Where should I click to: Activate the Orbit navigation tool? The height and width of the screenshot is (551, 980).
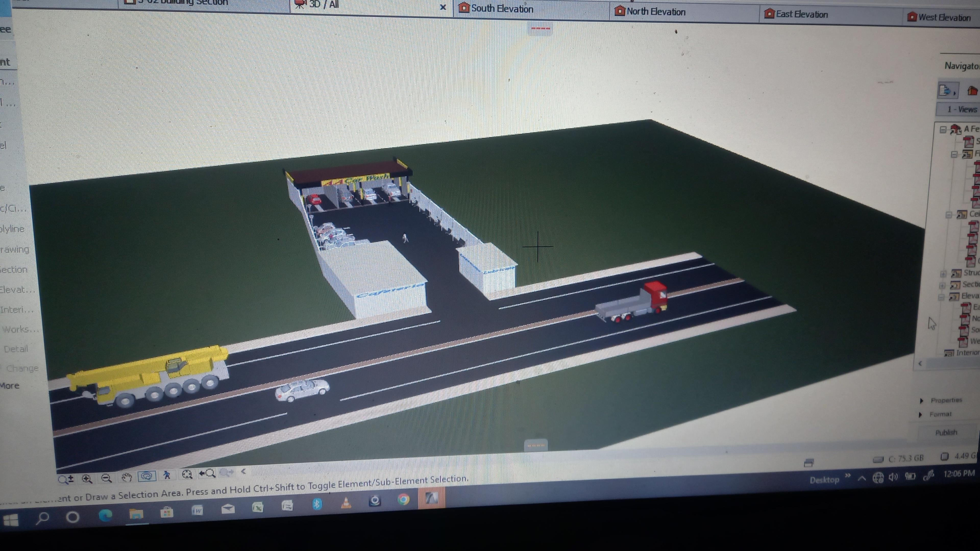pos(147,476)
